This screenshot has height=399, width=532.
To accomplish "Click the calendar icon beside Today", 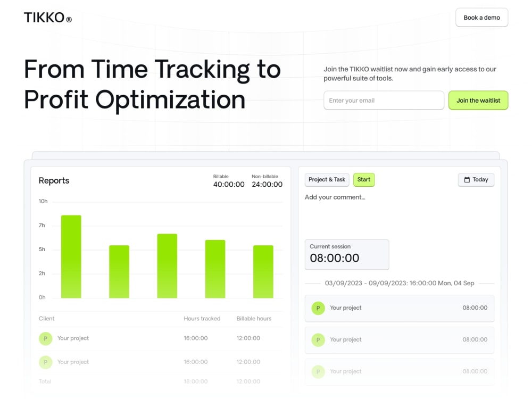I will (467, 180).
